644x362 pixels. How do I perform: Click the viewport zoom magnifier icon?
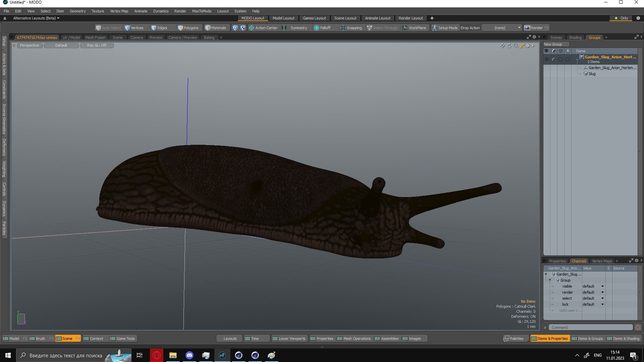coord(516,46)
